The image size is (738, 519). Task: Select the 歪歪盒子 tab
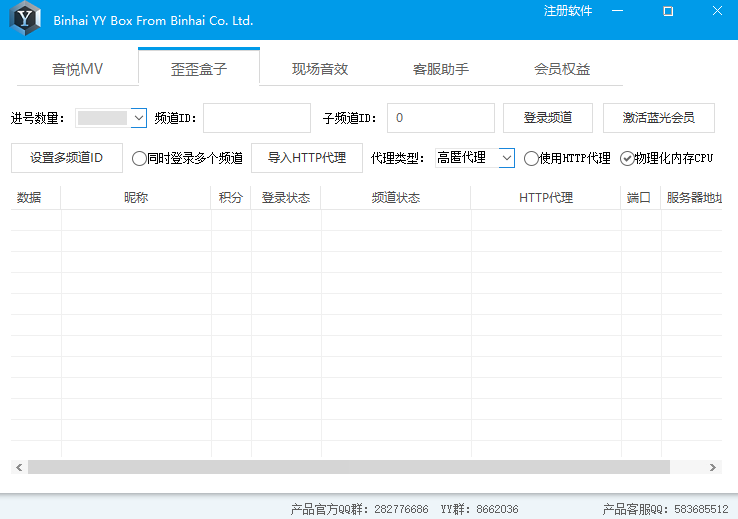click(x=199, y=68)
